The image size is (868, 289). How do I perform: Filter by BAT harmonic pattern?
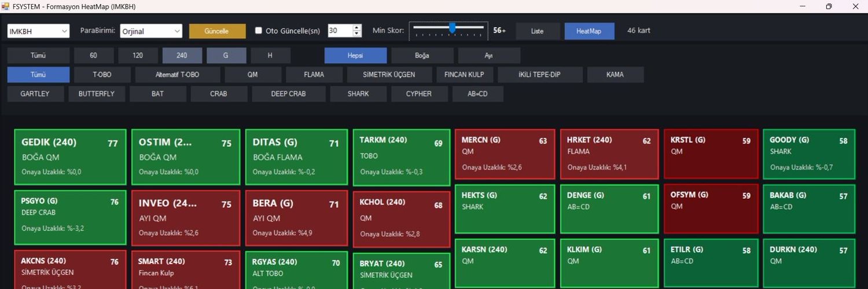[x=158, y=94]
